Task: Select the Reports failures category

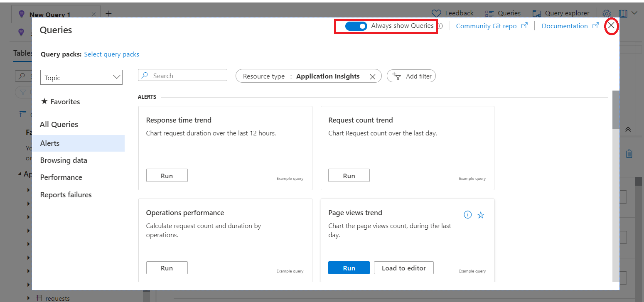Action: 66,195
